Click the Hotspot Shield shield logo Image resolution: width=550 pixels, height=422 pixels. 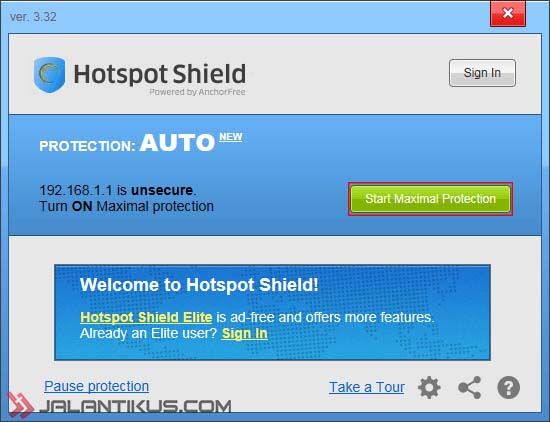(x=49, y=75)
